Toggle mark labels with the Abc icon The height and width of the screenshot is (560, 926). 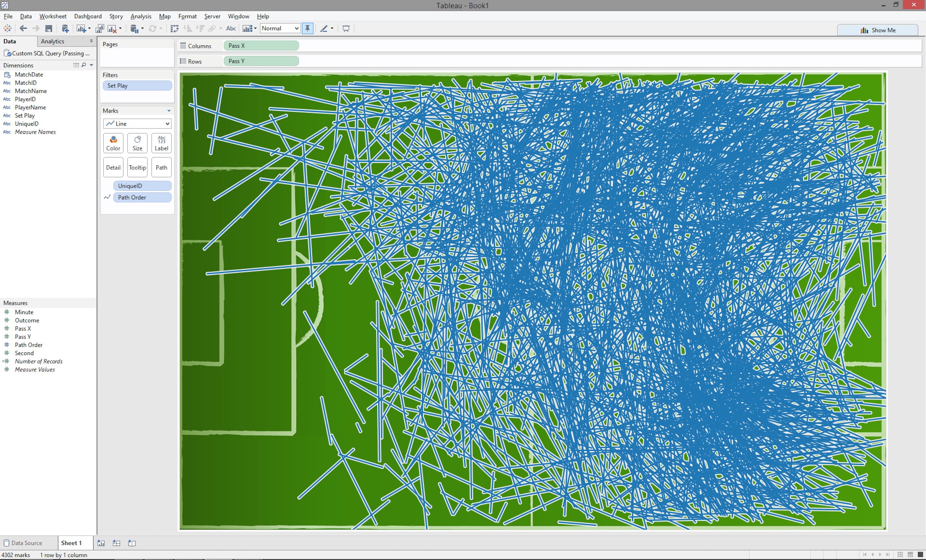(231, 28)
